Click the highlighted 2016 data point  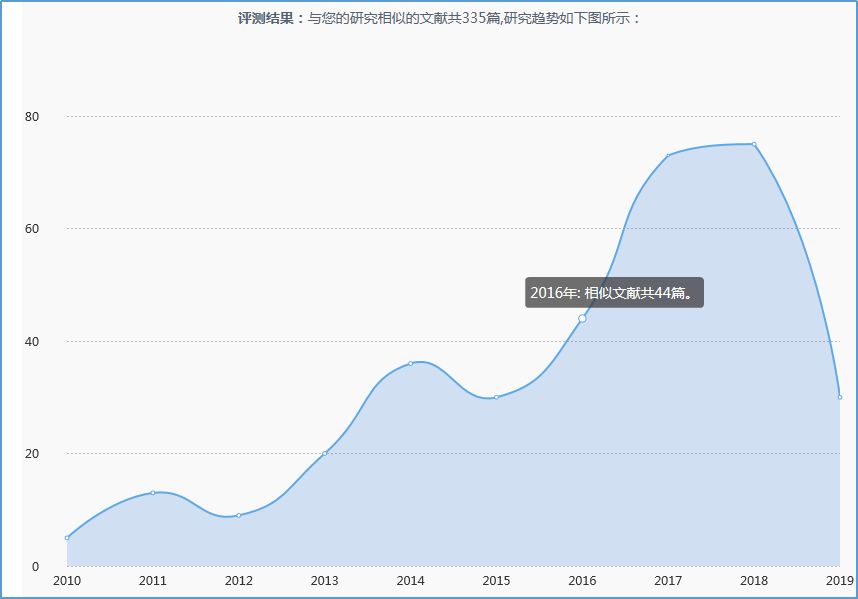click(582, 318)
